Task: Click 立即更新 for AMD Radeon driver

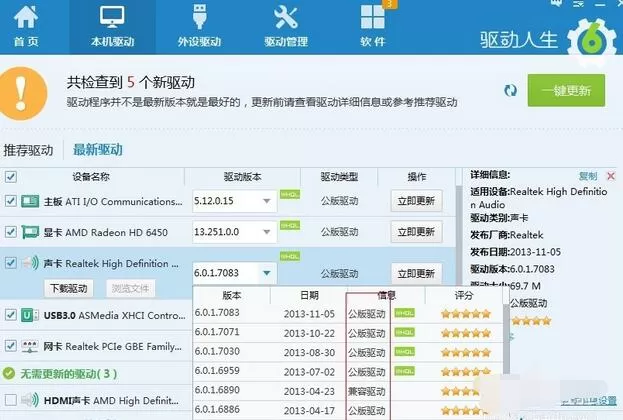Action: (416, 232)
